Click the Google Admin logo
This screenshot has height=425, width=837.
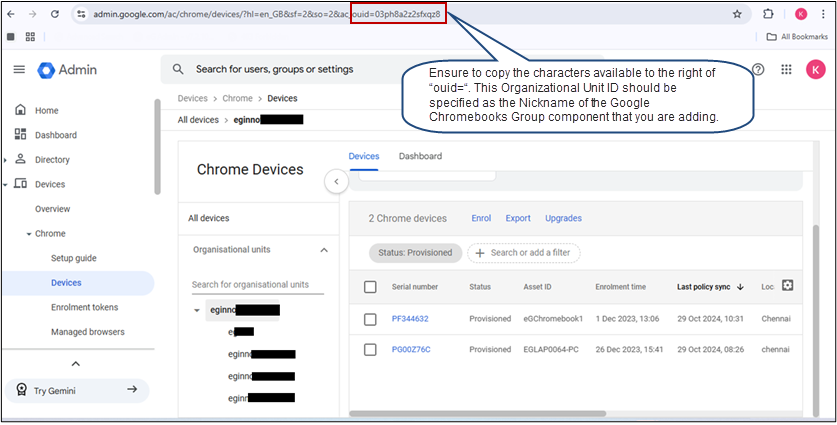tap(67, 70)
